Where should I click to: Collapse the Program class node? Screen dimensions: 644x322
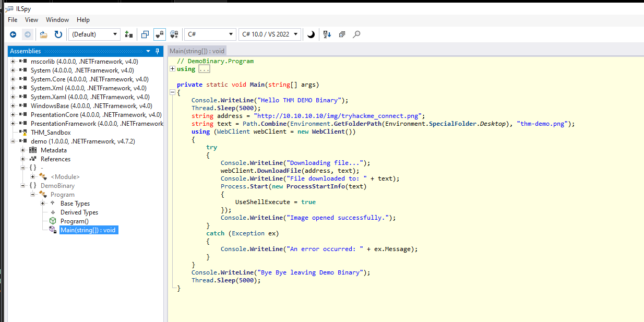pos(33,195)
